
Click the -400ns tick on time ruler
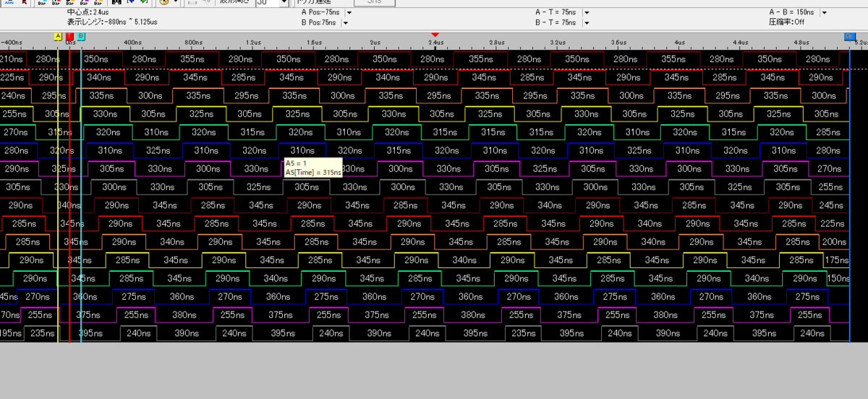tap(12, 43)
